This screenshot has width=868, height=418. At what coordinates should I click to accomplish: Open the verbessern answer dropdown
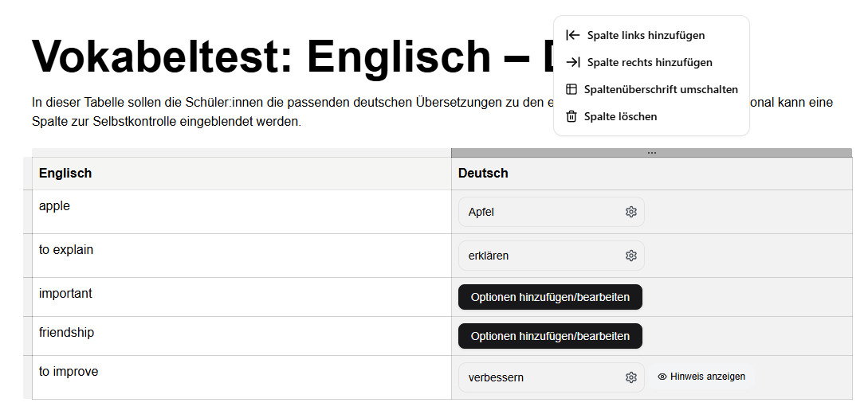(x=540, y=377)
